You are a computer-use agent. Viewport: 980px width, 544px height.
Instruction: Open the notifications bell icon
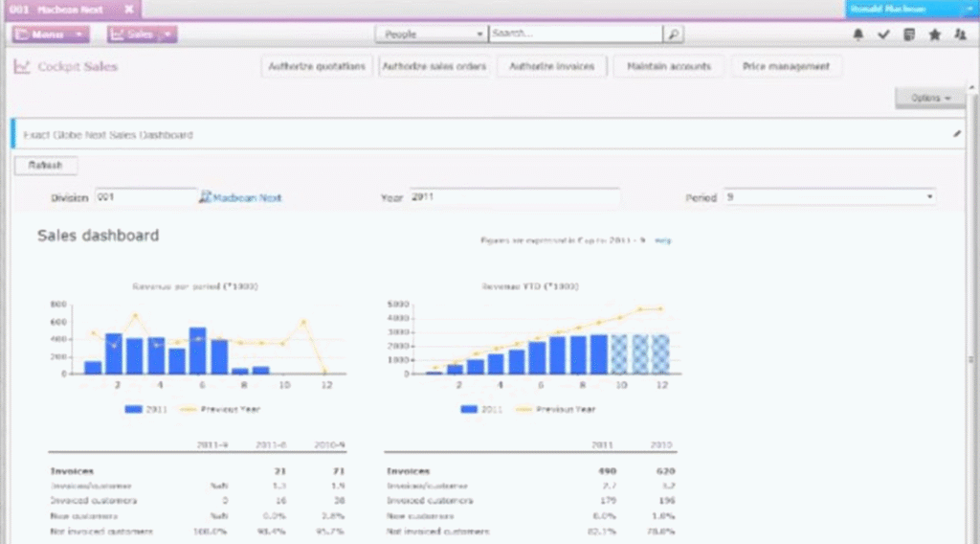858,34
